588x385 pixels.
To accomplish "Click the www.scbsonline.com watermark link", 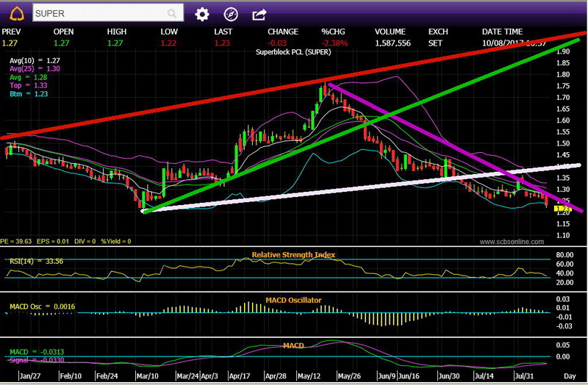I will tap(512, 241).
